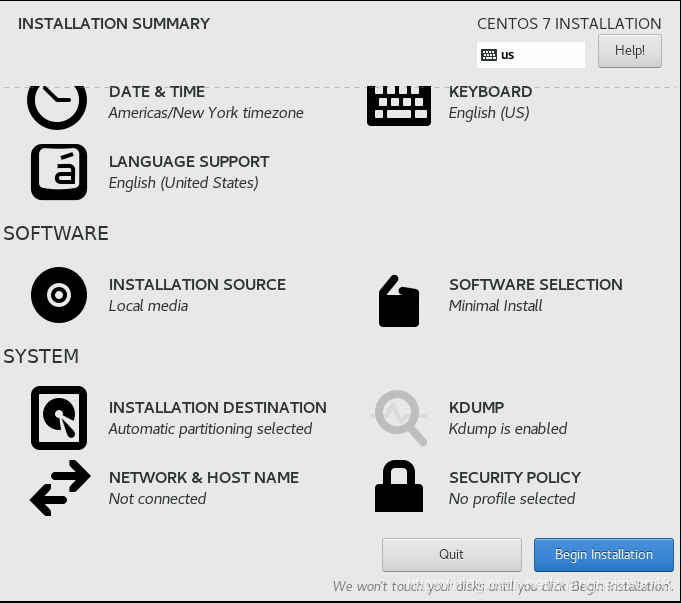
Task: Select the SOFTWARE SELECTION heading
Action: tap(536, 285)
